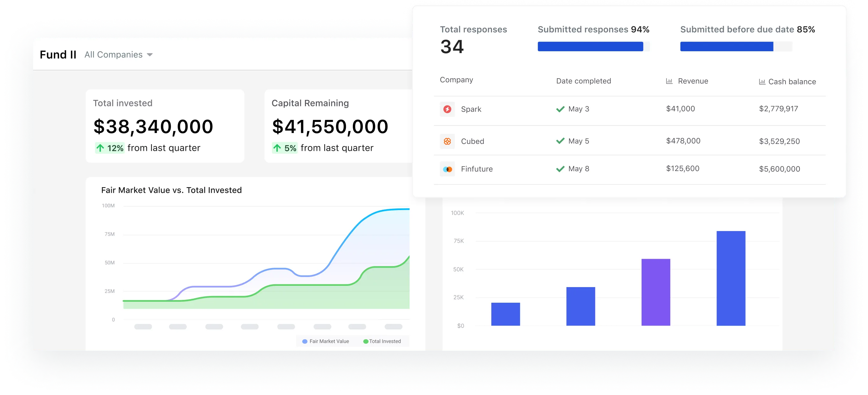
Task: Click the green checkmark beside May 3
Action: (560, 109)
